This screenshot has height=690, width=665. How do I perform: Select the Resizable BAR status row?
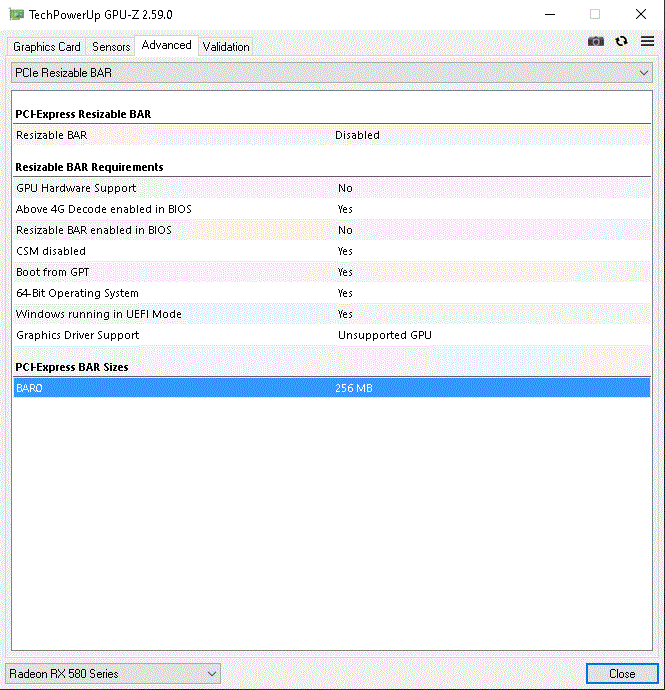(331, 135)
